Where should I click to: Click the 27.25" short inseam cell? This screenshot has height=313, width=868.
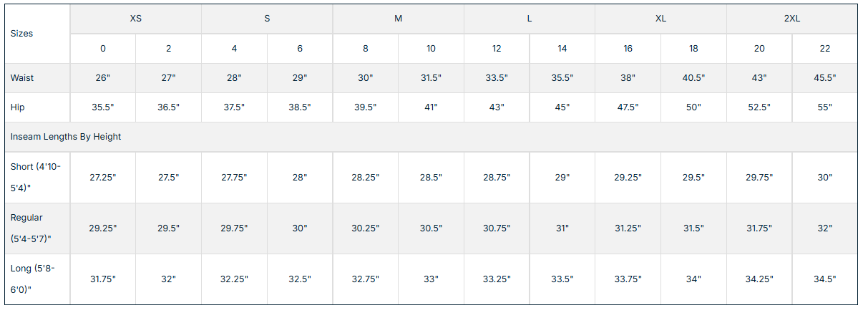click(x=103, y=177)
